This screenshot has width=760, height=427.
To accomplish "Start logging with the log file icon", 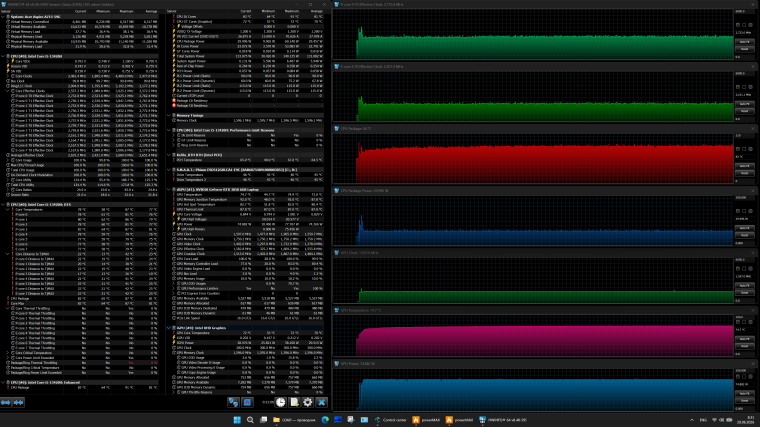I will [x=294, y=402].
